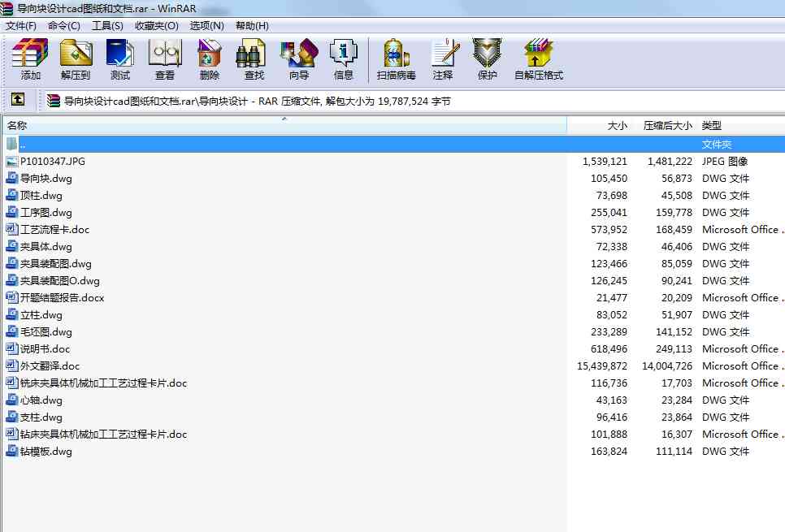Select the 支柱.dwg file name
785x532 pixels.
pyautogui.click(x=41, y=417)
